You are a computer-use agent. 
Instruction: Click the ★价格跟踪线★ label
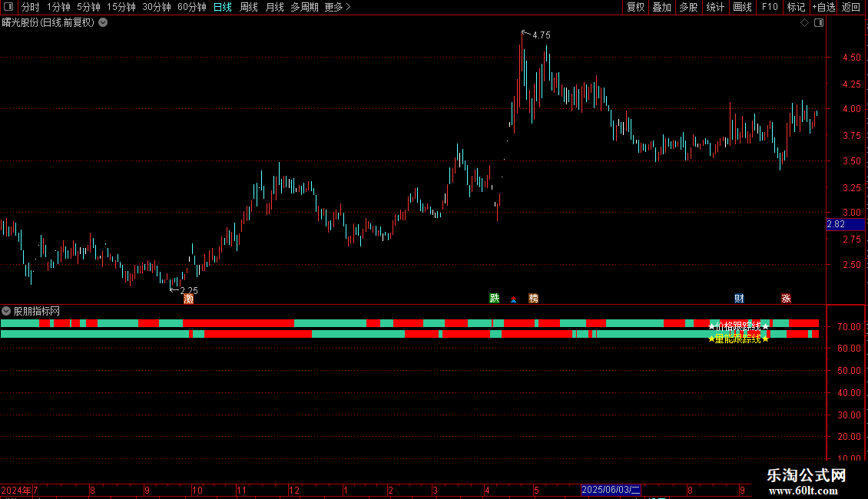click(x=738, y=326)
